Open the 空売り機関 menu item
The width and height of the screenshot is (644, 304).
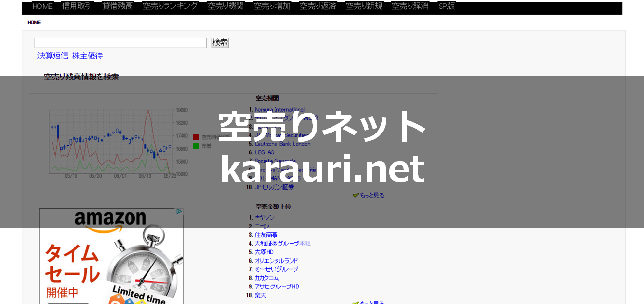click(226, 6)
